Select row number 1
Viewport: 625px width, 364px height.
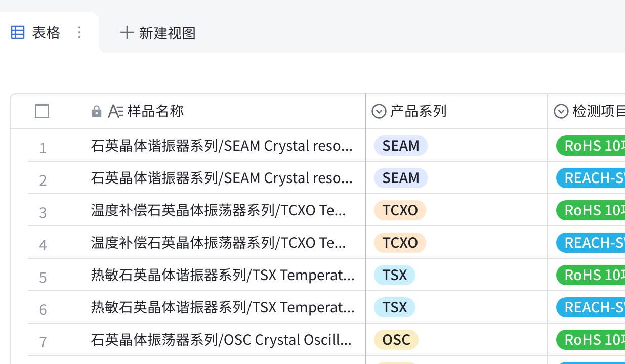[43, 148]
